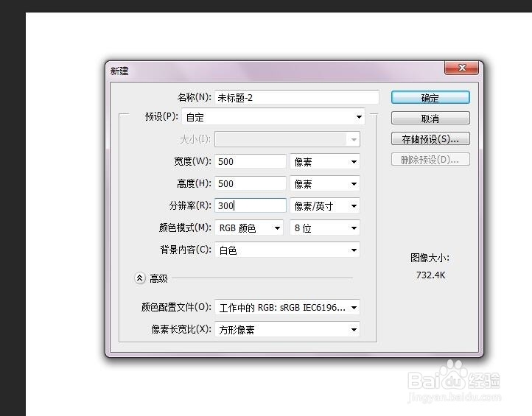Open the 高度 unit dropdown 像素
Viewport: 532px width, 416px height.
point(325,183)
